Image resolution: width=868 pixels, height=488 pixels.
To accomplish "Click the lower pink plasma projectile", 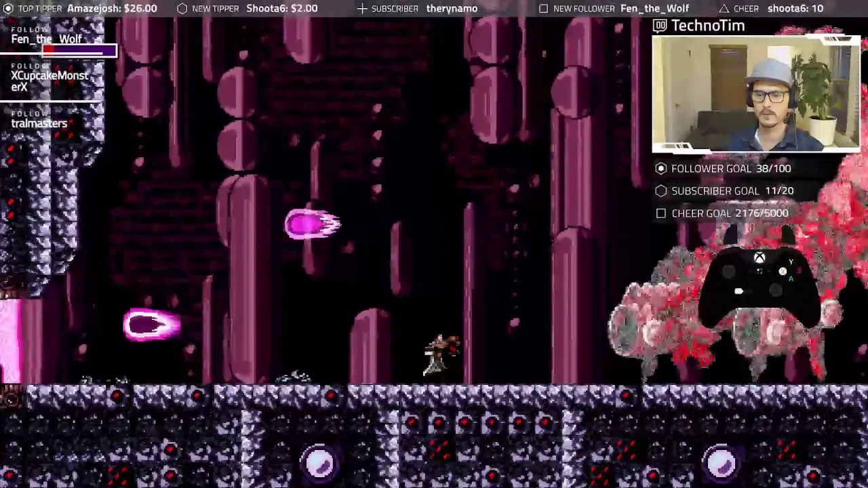I will [x=152, y=325].
